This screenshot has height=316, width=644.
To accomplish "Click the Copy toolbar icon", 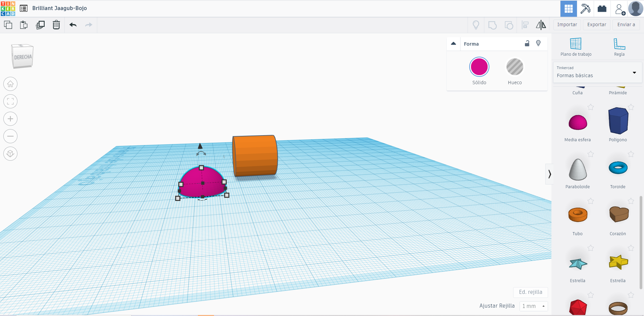I will click(8, 25).
